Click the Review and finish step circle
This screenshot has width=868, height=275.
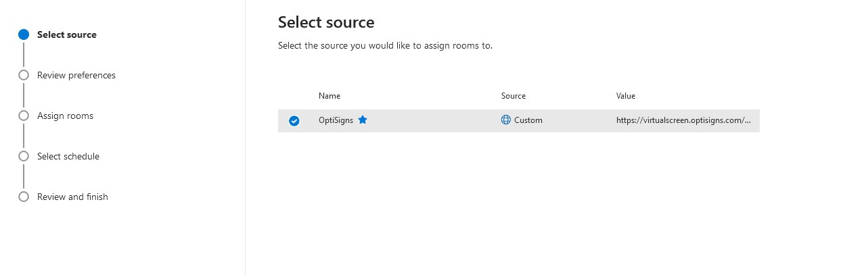[24, 197]
